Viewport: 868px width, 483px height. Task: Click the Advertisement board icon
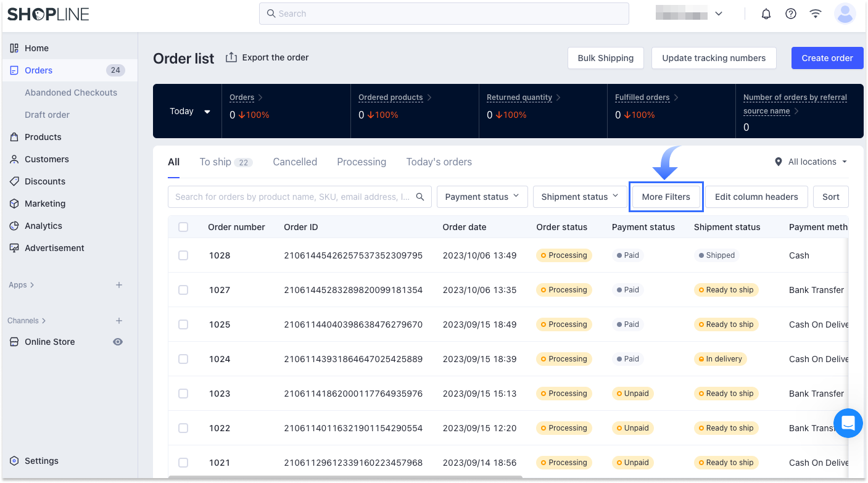pos(14,248)
